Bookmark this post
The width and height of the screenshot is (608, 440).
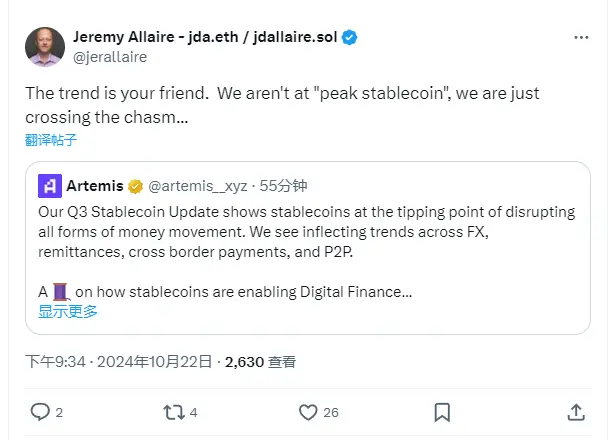tap(441, 412)
